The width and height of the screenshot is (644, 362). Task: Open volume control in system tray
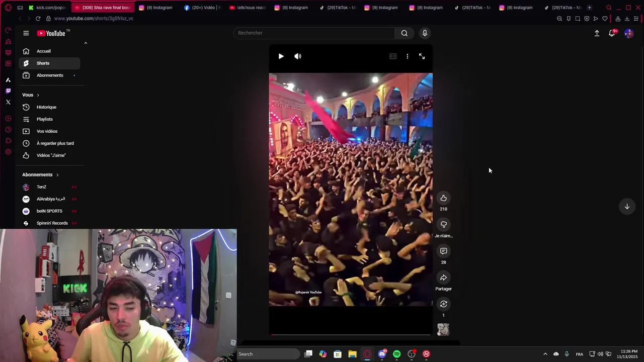click(600, 354)
